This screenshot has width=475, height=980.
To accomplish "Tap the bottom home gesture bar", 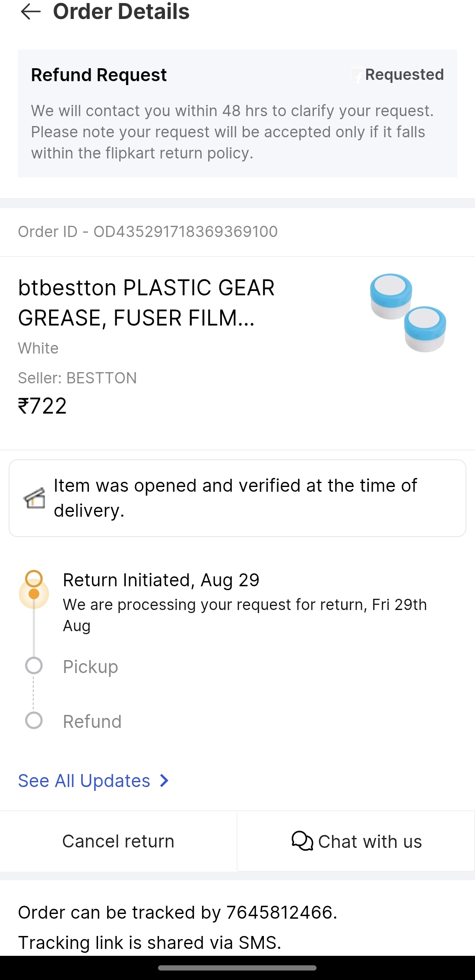I will (237, 968).
